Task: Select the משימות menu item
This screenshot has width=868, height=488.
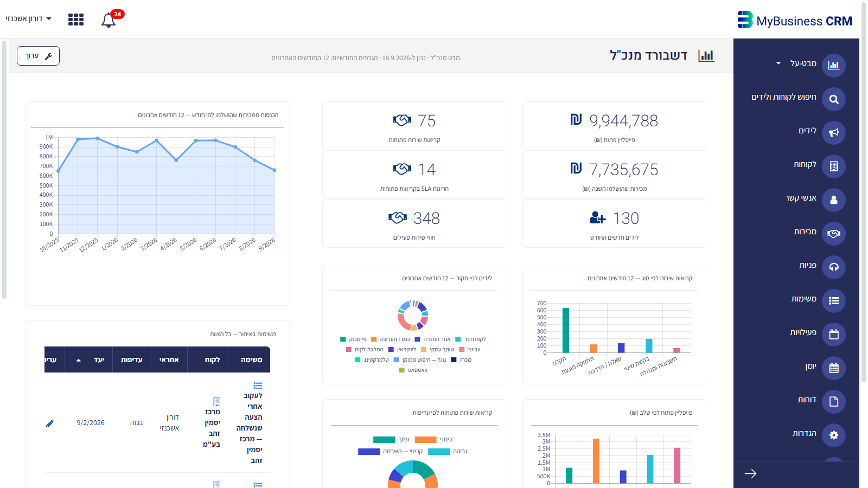Action: coord(804,299)
